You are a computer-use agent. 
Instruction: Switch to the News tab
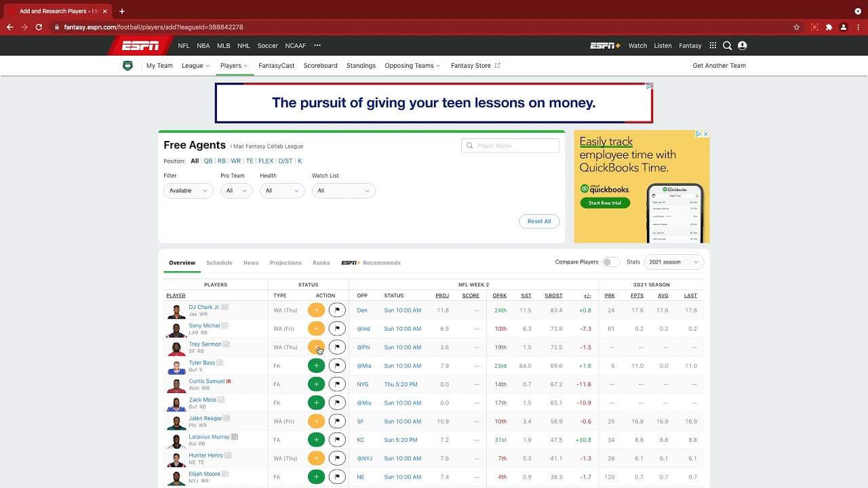[251, 263]
